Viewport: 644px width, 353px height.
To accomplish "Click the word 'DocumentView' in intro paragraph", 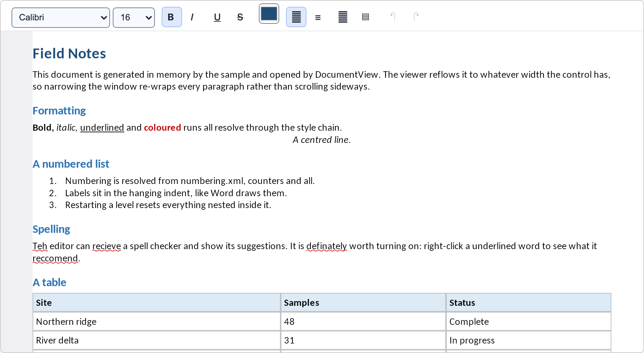I will [x=346, y=75].
